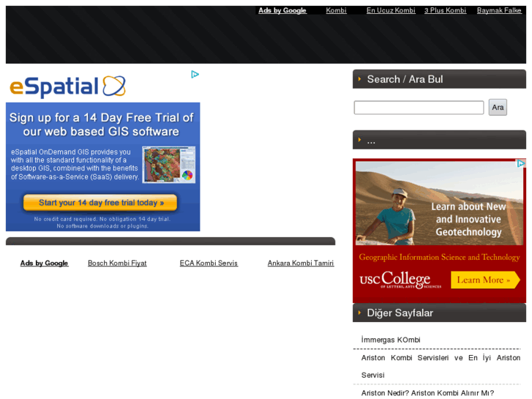
Task: Click the Learn More button in the USC ad
Action: [485, 280]
